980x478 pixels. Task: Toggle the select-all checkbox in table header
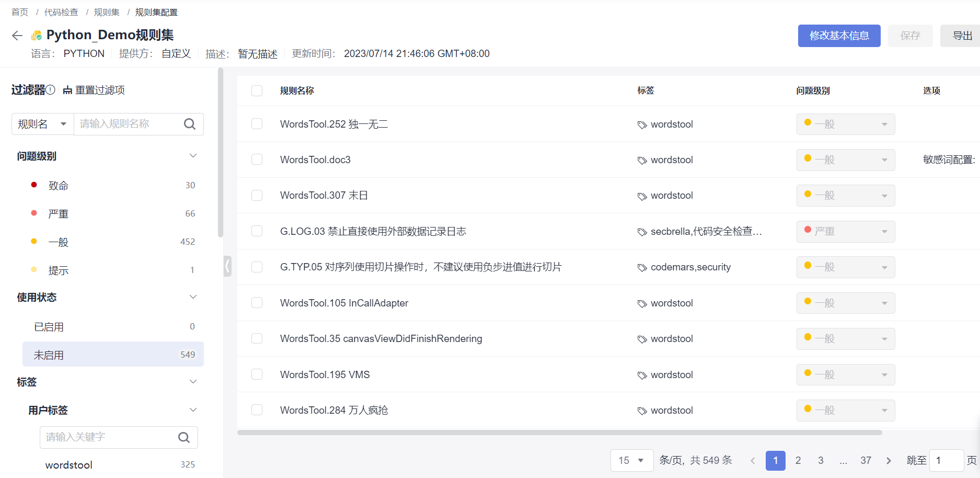tap(257, 90)
